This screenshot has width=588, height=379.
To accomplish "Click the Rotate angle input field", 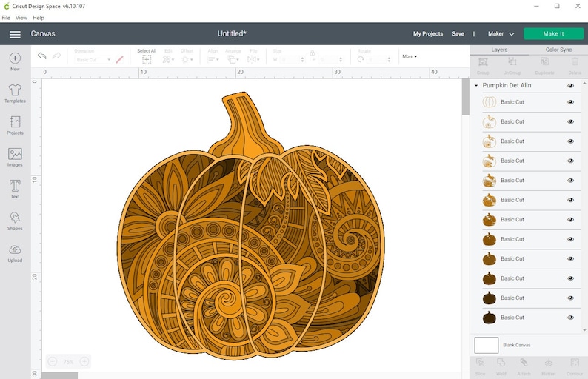I will (379, 60).
